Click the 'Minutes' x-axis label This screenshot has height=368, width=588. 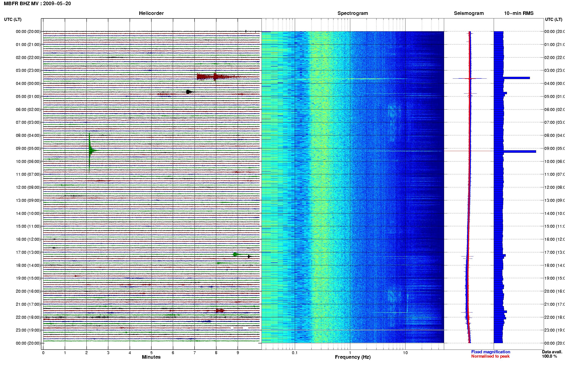click(151, 357)
